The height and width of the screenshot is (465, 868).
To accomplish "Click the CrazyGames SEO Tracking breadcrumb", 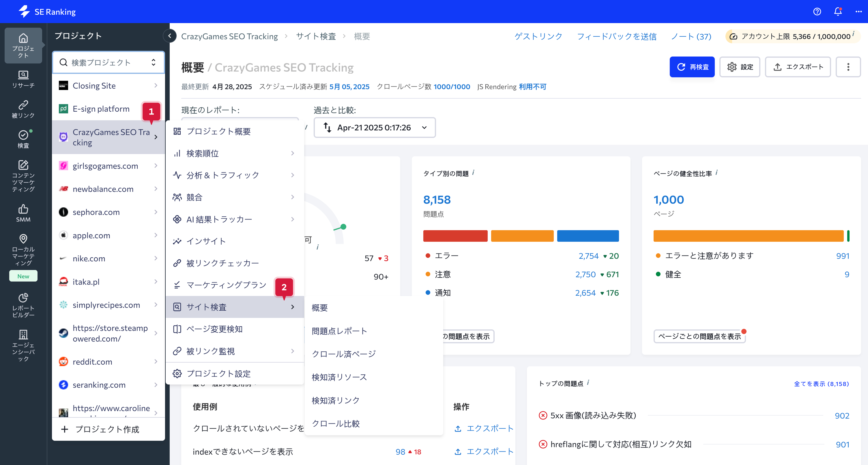I will coord(229,36).
